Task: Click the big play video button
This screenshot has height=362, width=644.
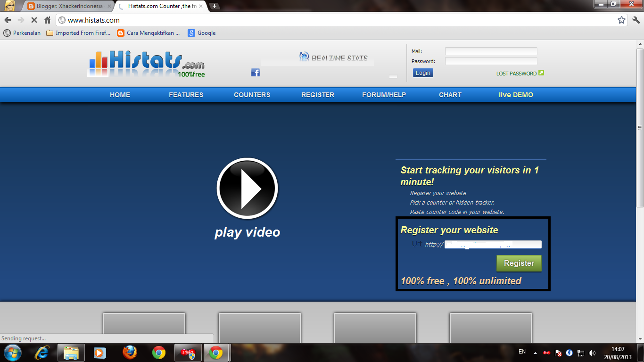Action: (x=248, y=189)
